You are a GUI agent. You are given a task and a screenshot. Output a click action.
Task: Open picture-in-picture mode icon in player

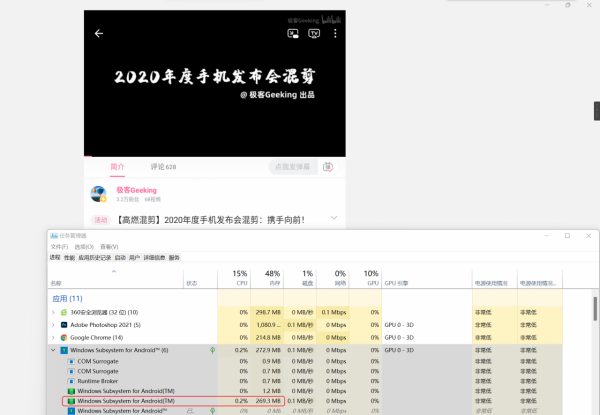pos(293,34)
